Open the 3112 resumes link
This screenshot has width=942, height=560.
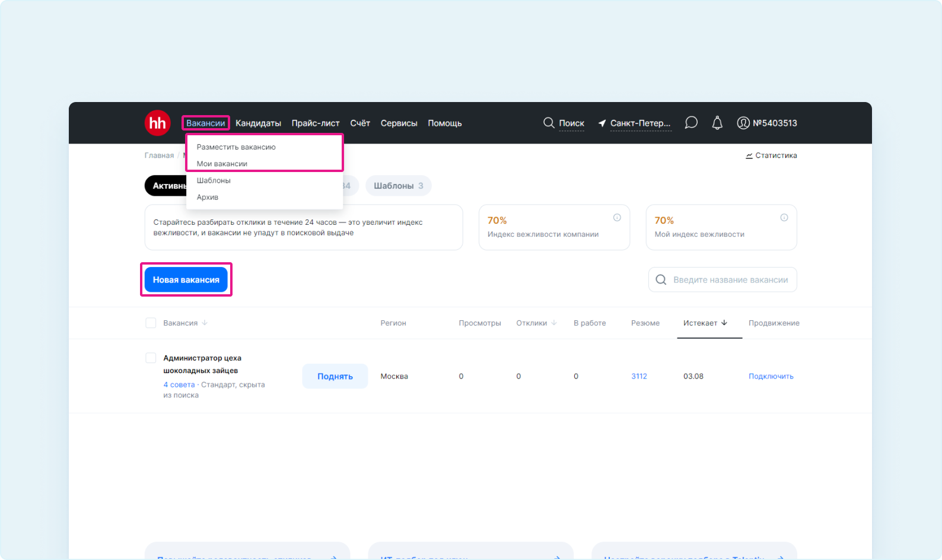pyautogui.click(x=639, y=376)
